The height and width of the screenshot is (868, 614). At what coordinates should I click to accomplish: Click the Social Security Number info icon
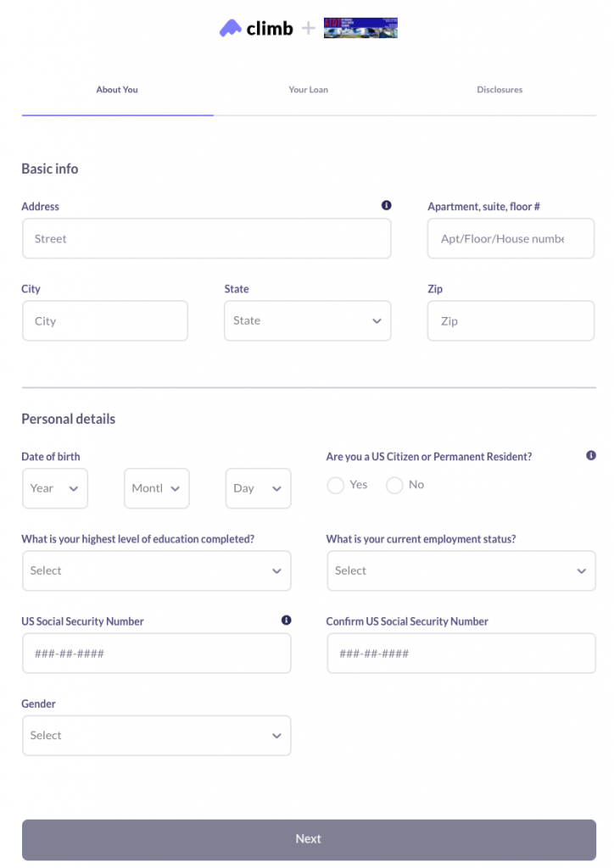click(x=286, y=620)
